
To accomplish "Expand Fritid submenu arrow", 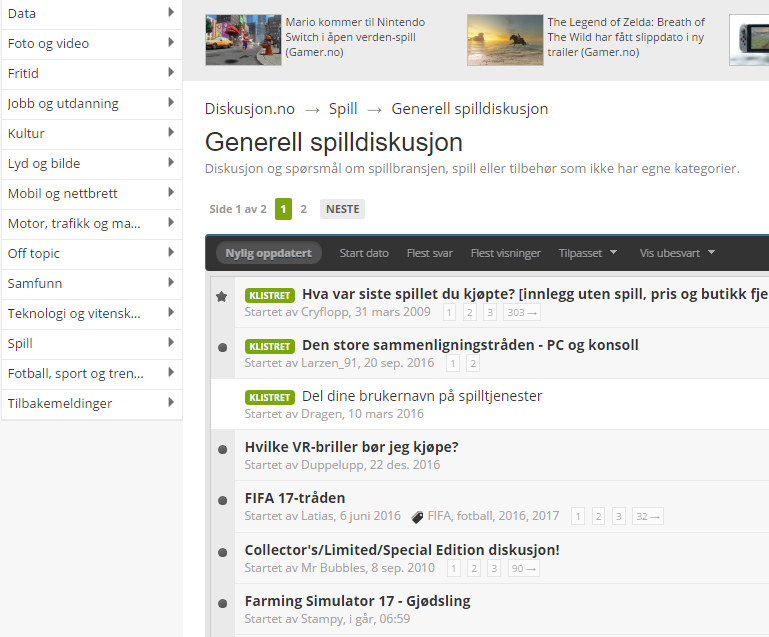I will tap(171, 72).
